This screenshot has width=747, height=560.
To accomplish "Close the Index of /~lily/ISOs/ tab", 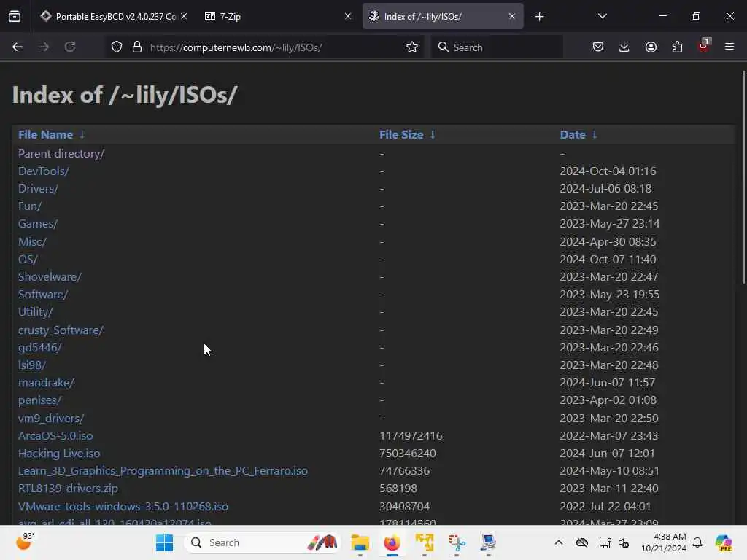I will coord(512,17).
